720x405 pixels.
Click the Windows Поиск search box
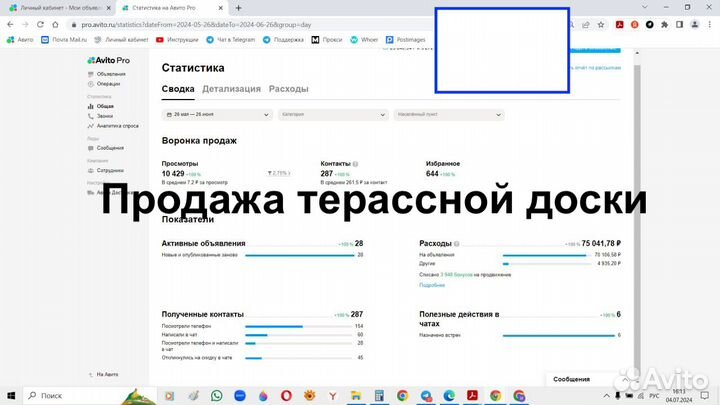(x=90, y=395)
